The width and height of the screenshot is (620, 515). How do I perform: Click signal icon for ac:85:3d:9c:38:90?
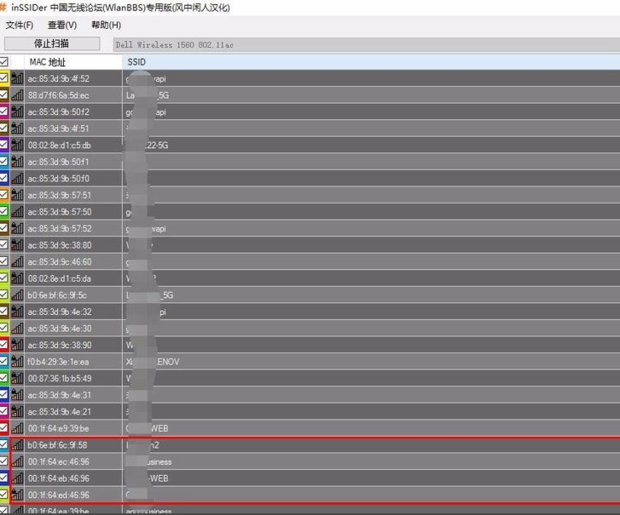tap(17, 345)
